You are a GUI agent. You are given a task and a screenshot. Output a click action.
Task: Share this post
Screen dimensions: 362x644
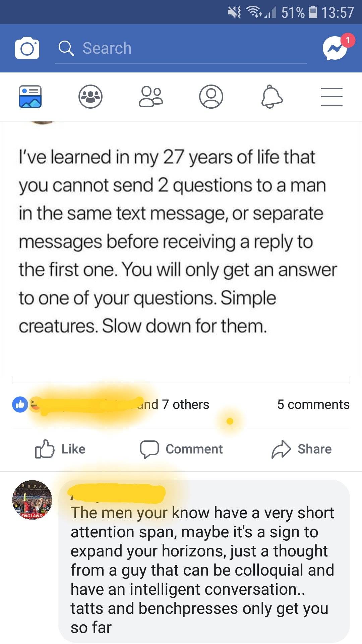coord(301,449)
